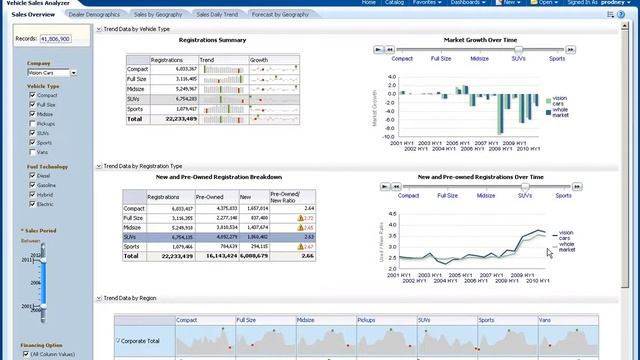Open the signed-in user prodney dropdown
Viewport: 640px width, 360px height.
pos(616,2)
